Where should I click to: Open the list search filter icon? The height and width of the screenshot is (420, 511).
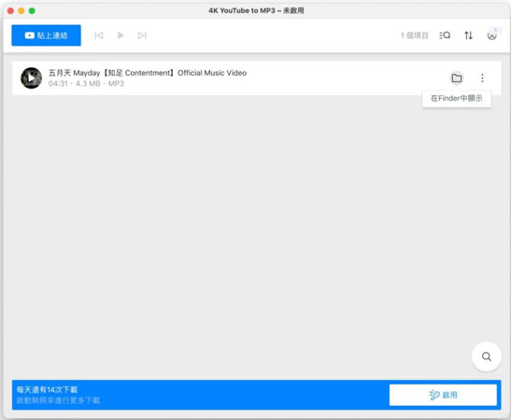click(445, 35)
